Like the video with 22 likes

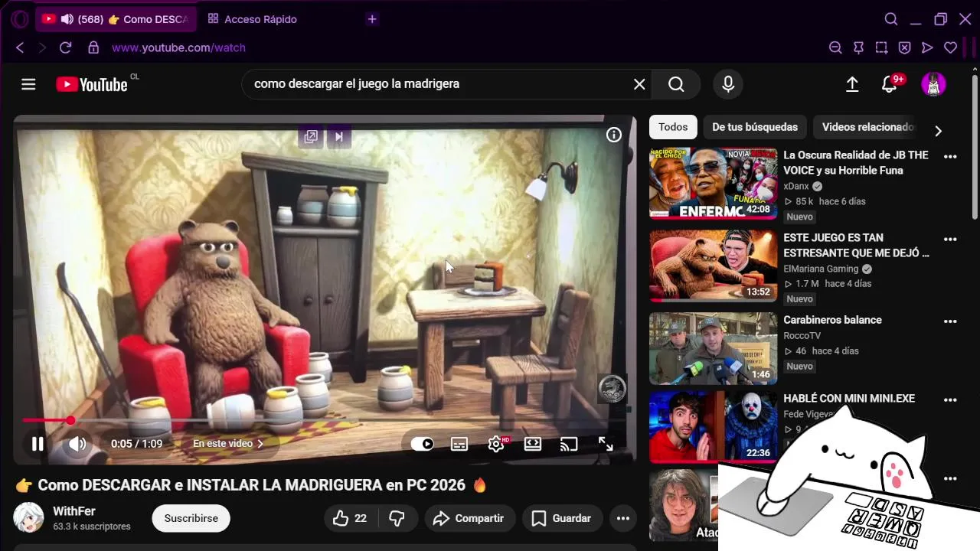click(x=350, y=518)
